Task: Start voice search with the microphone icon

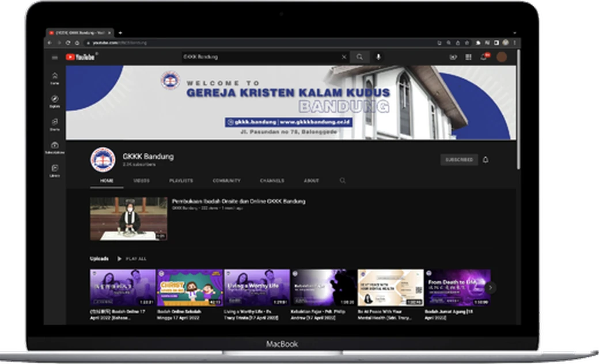Action: [378, 57]
